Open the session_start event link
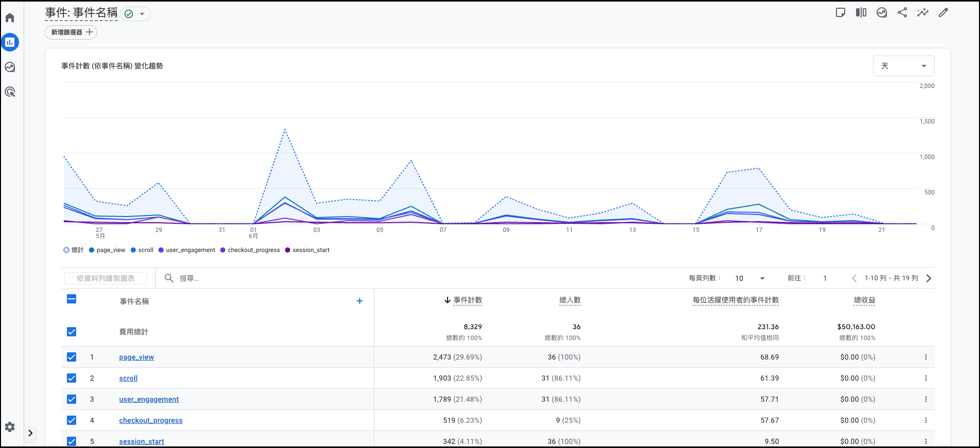The height and width of the screenshot is (448, 980). (x=141, y=441)
